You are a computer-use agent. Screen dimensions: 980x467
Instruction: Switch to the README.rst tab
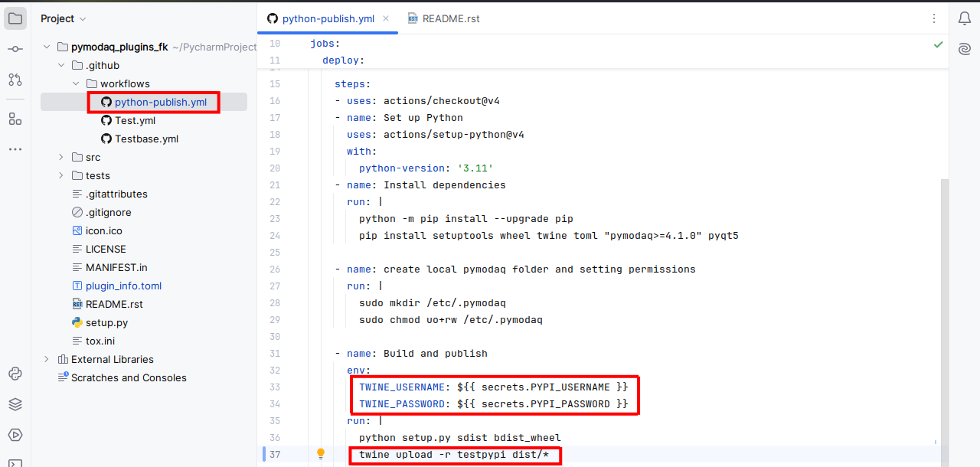point(444,18)
